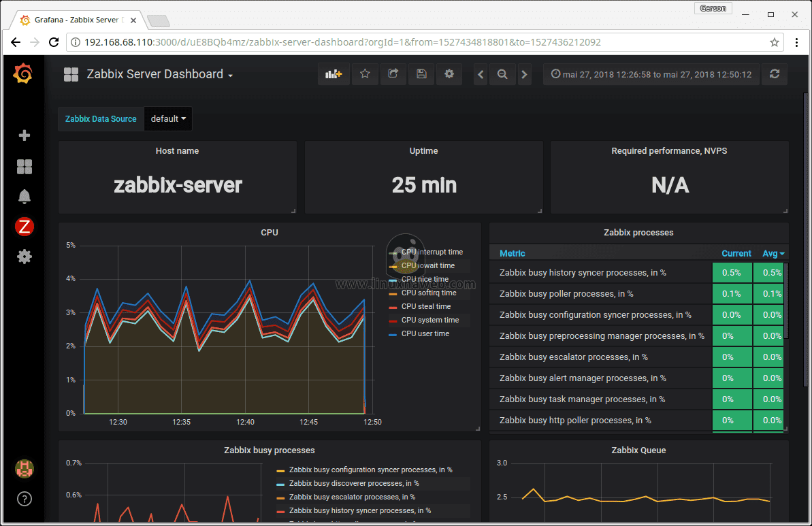Open the Help question mark icon
The image size is (812, 526).
pyautogui.click(x=25, y=499)
